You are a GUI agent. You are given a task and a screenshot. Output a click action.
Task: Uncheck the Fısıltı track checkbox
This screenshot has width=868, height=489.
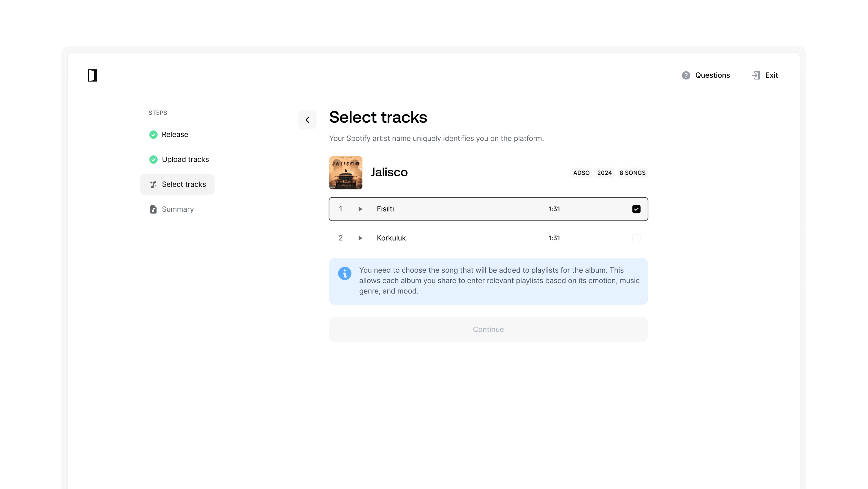(636, 209)
